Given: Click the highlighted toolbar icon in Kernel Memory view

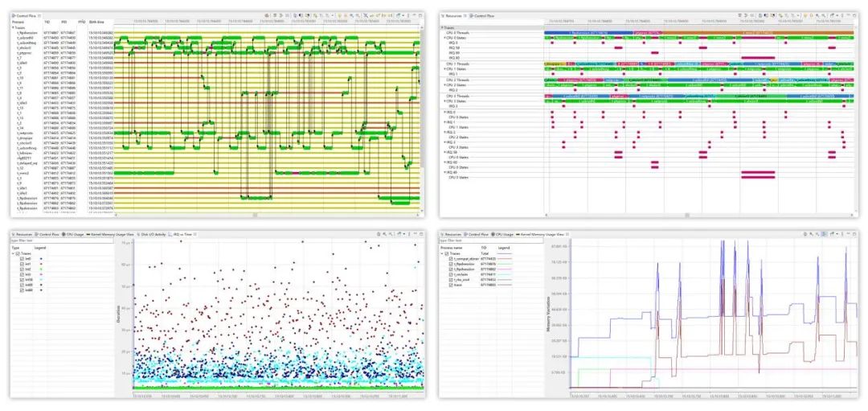Looking at the screenshot, I should [x=825, y=234].
